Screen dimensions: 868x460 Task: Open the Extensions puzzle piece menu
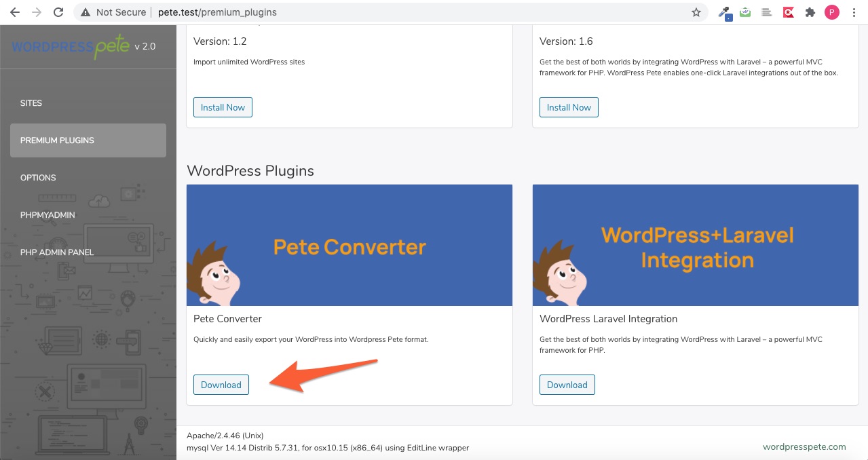[810, 12]
